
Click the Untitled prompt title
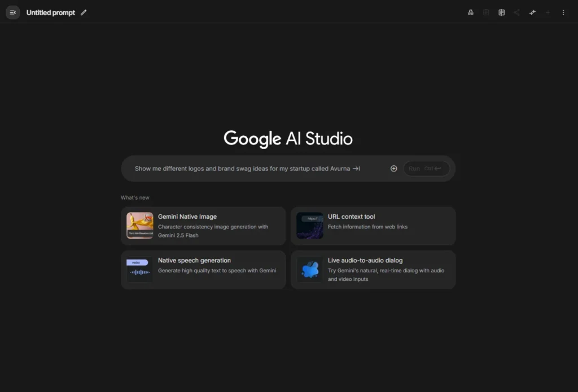pyautogui.click(x=50, y=12)
